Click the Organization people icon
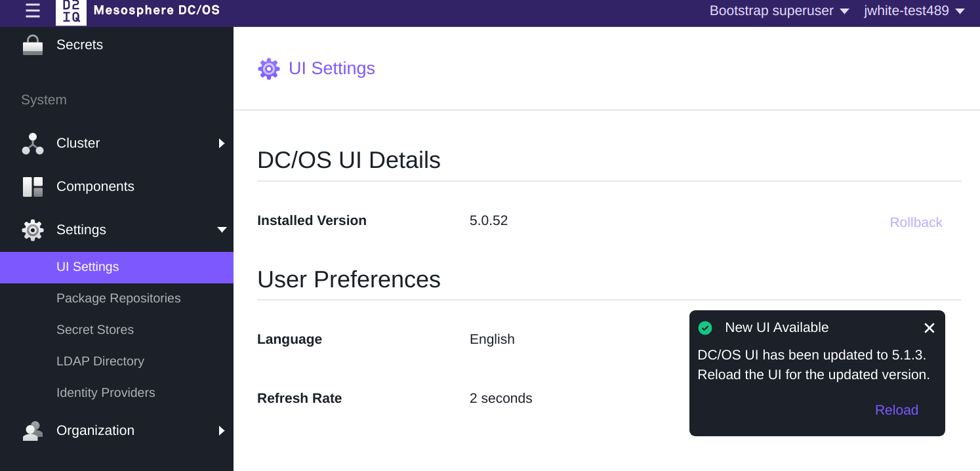 point(33,431)
